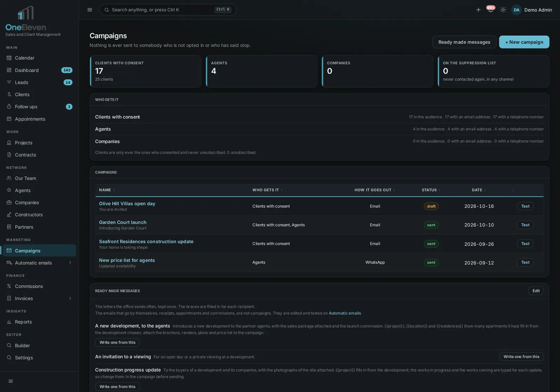560x392 pixels.
Task: Sort campaigns by How it goes out
Action: coord(375,190)
